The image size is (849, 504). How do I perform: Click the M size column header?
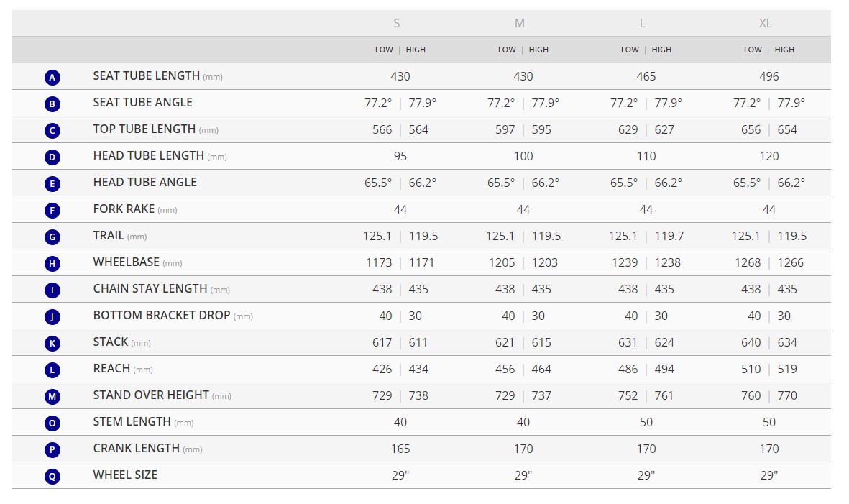[520, 23]
